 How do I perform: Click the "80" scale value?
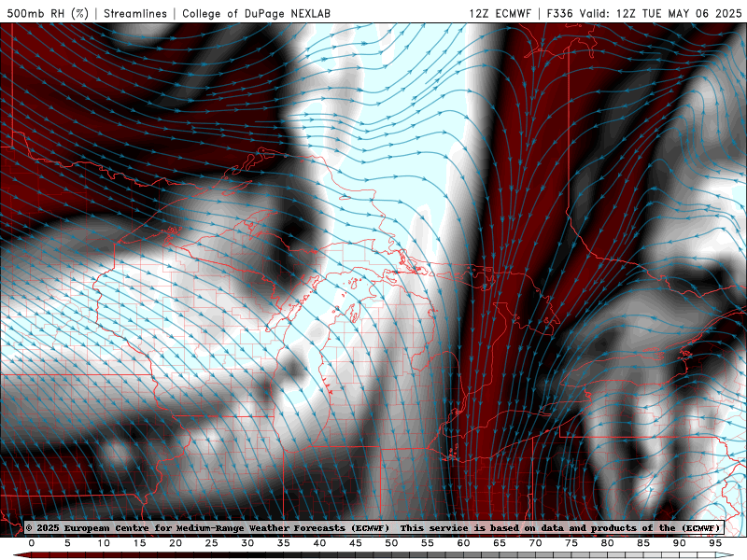[x=608, y=543]
